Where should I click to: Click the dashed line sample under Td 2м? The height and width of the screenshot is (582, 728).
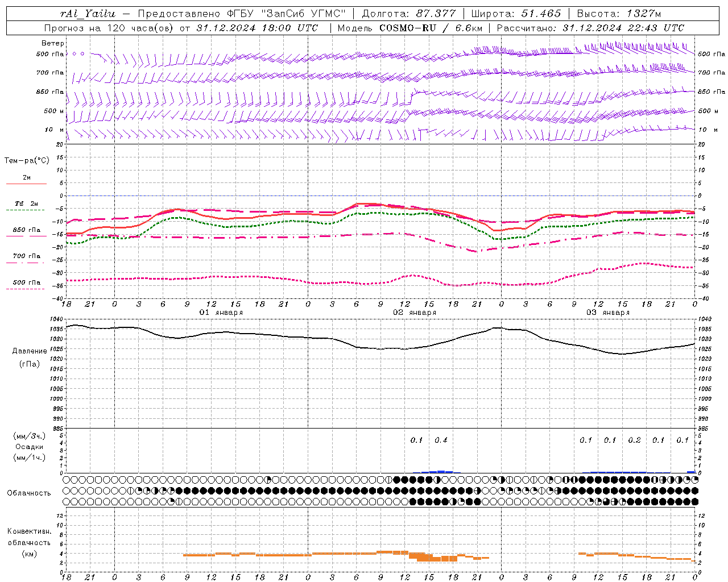click(25, 210)
